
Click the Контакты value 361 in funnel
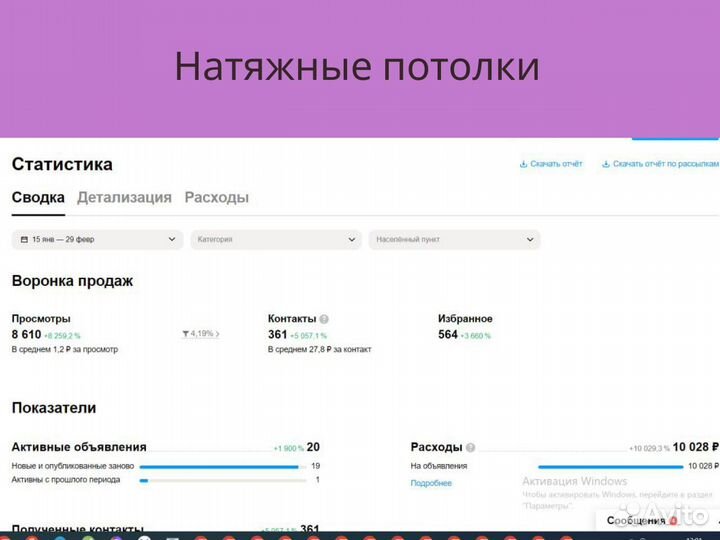(277, 334)
